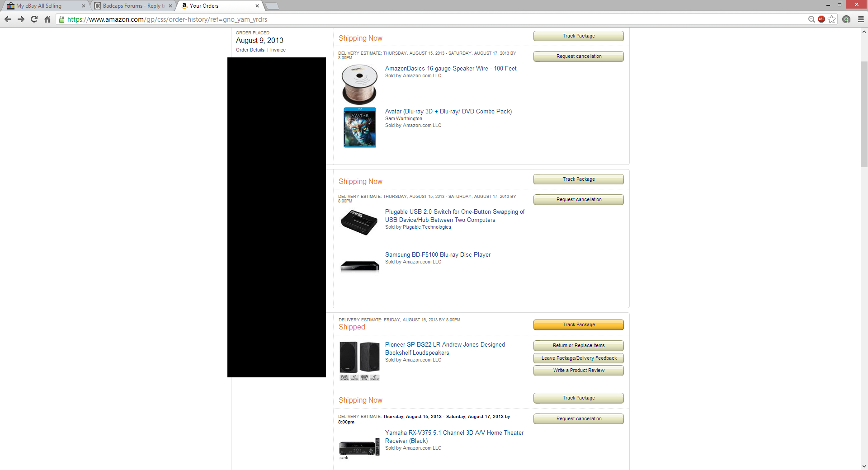Screen dimensions: 868x470
Task: Bookmark this page with the star icon
Action: 832,19
